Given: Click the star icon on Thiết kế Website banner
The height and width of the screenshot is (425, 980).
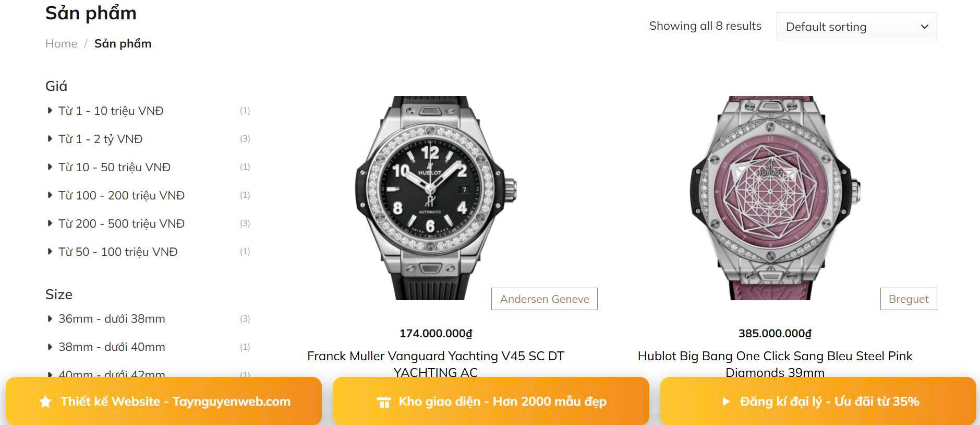Looking at the screenshot, I should coord(46,402).
